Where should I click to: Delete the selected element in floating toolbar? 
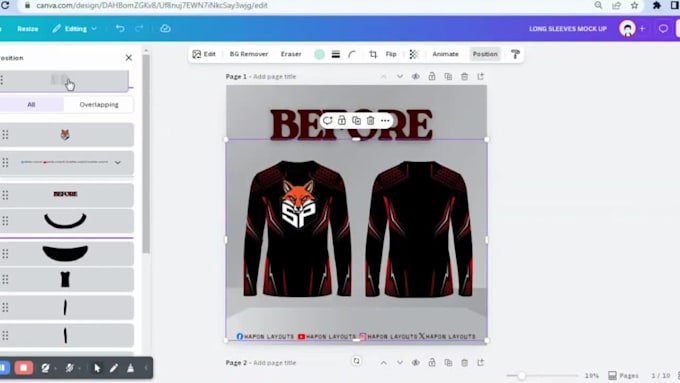370,121
